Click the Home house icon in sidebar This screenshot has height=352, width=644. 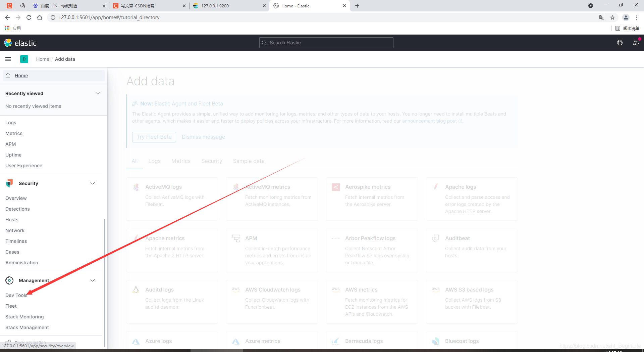tap(8, 76)
